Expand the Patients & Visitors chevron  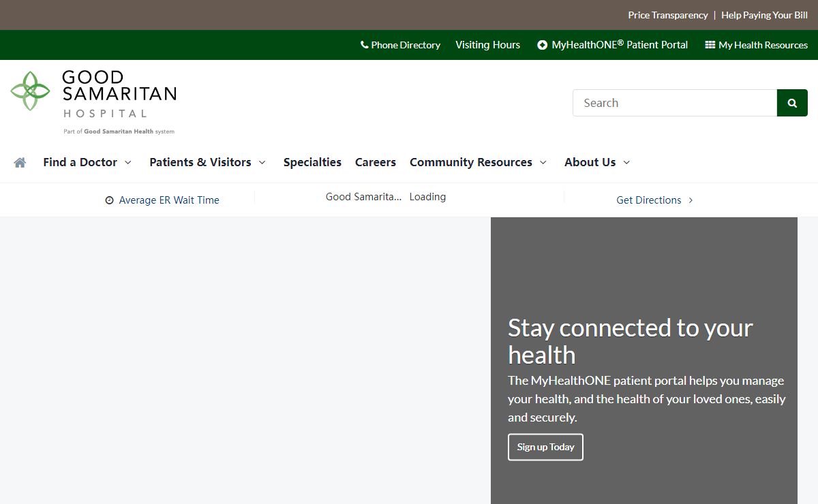click(262, 162)
